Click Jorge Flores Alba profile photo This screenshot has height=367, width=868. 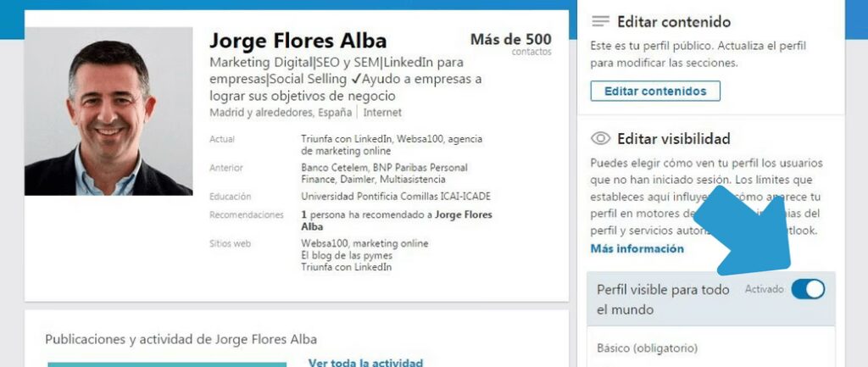108,111
